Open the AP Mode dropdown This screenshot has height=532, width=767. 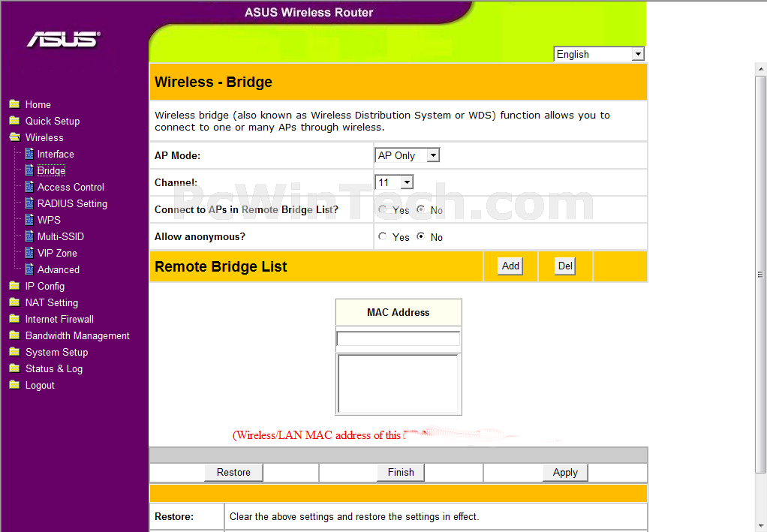point(407,155)
